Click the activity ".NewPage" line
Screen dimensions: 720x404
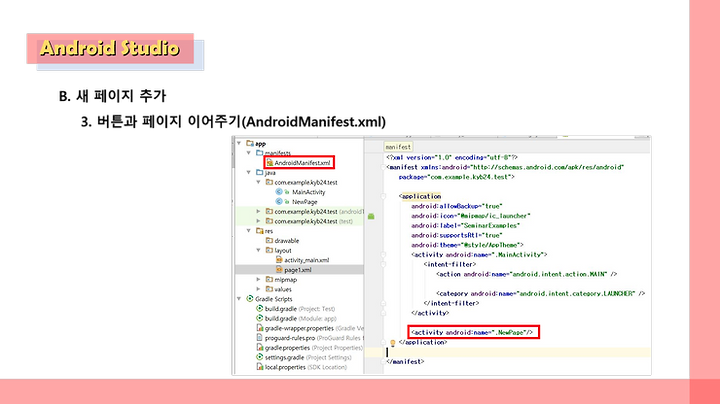[472, 332]
